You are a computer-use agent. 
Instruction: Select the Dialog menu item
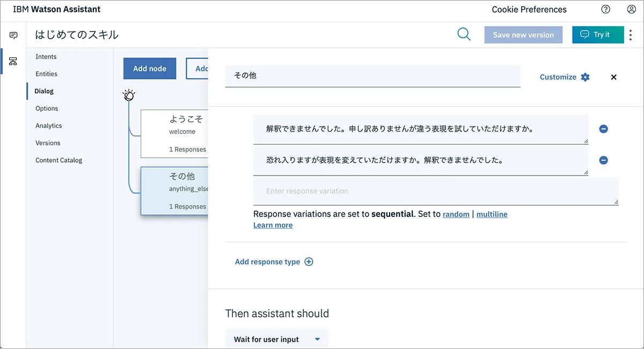pos(45,91)
